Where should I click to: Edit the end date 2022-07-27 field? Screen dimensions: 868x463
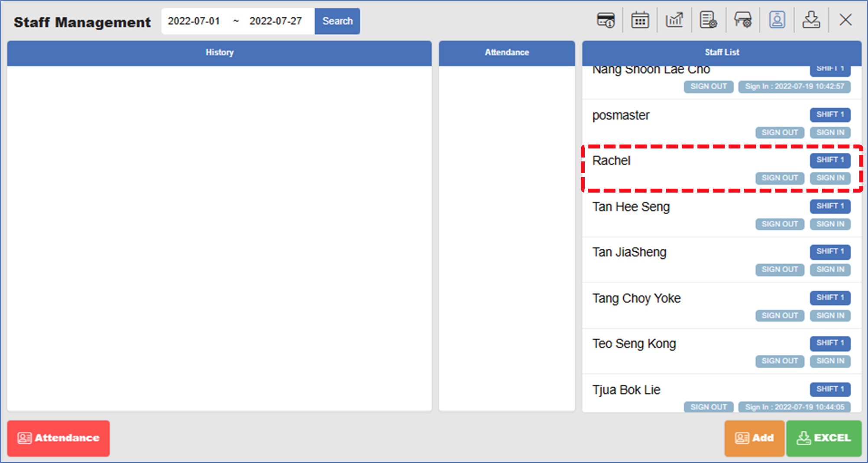click(x=275, y=21)
